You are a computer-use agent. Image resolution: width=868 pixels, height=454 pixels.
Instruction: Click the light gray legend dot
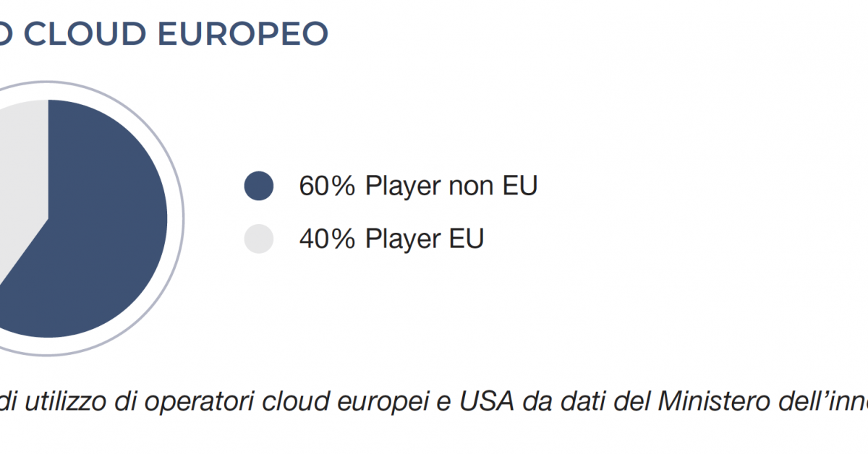pyautogui.click(x=259, y=239)
